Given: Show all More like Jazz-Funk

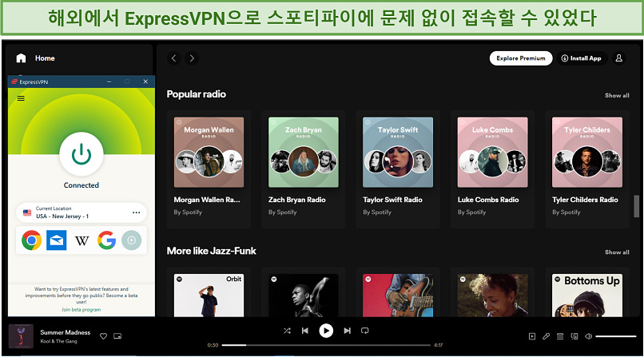Looking at the screenshot, I should [617, 252].
